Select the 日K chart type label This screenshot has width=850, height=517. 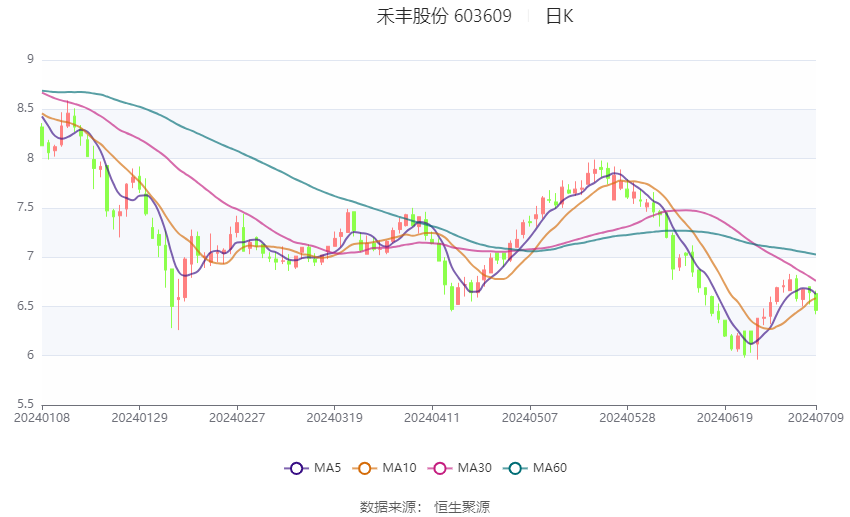559,16
